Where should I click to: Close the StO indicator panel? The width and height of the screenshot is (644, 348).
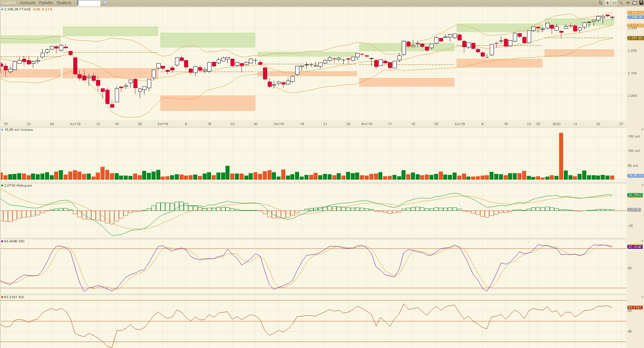tap(642, 241)
